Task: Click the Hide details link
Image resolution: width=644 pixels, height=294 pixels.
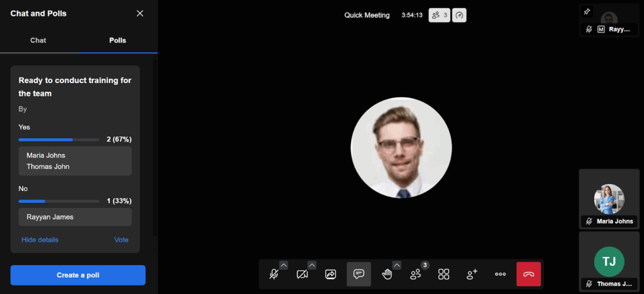Action: pyautogui.click(x=40, y=240)
